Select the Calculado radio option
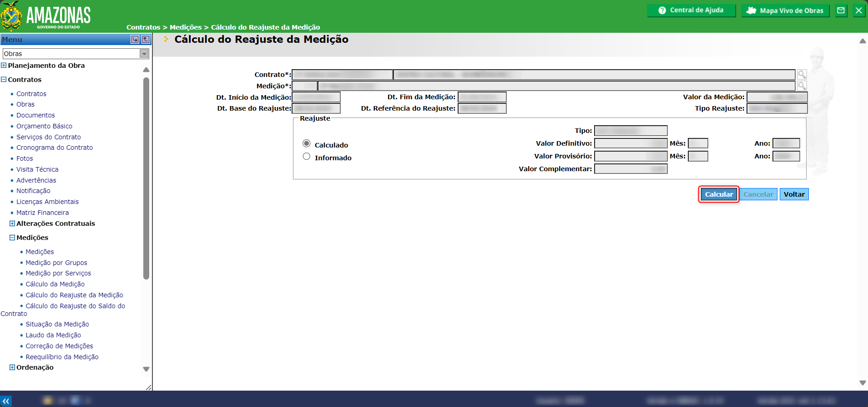This screenshot has width=868, height=407. click(x=307, y=143)
